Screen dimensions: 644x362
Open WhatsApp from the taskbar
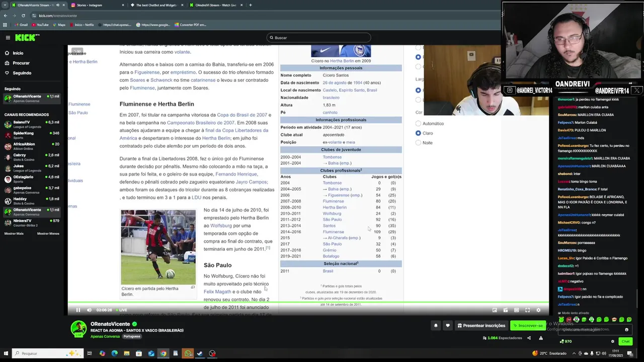click(x=188, y=353)
